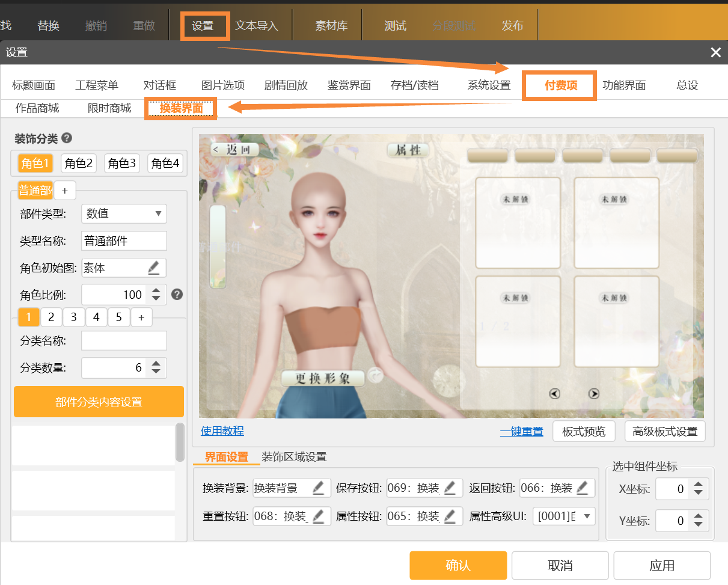Click the edit pencil for 重置按钮
The height and width of the screenshot is (585, 728).
319,516
